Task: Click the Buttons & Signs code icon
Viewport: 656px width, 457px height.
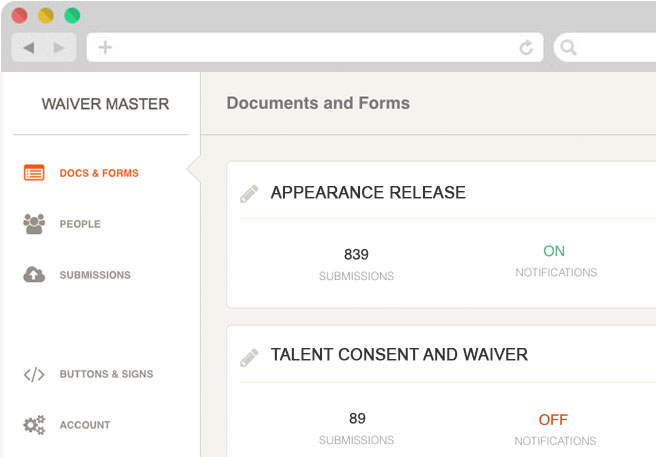Action: click(34, 375)
